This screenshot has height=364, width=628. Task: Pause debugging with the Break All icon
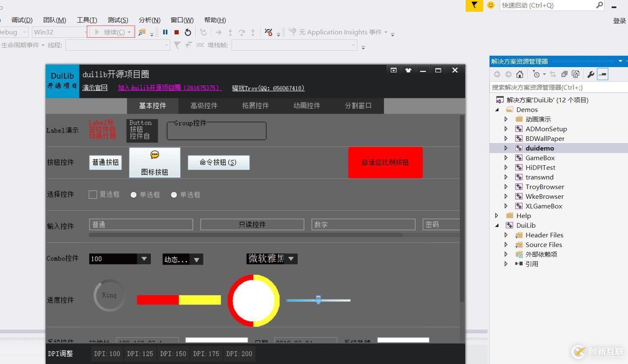tap(165, 32)
